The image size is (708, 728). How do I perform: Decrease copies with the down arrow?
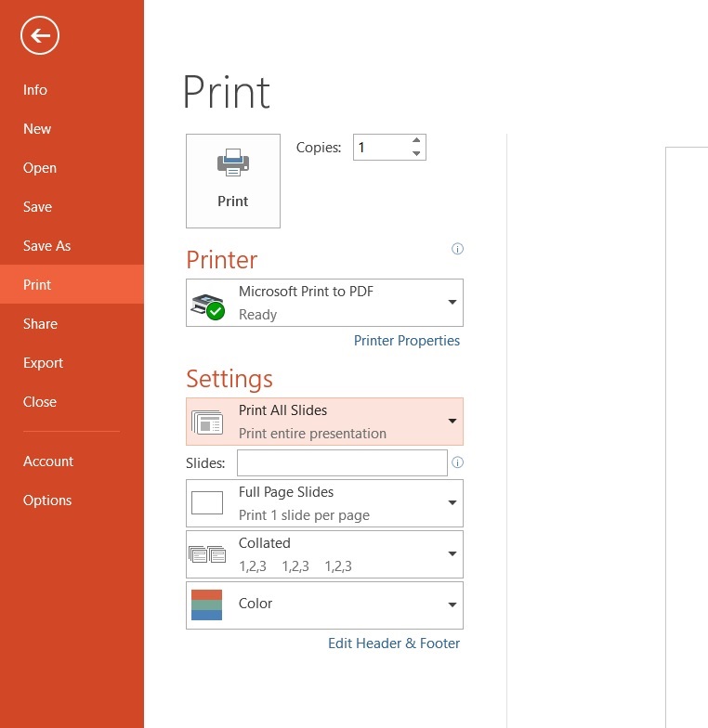[416, 154]
